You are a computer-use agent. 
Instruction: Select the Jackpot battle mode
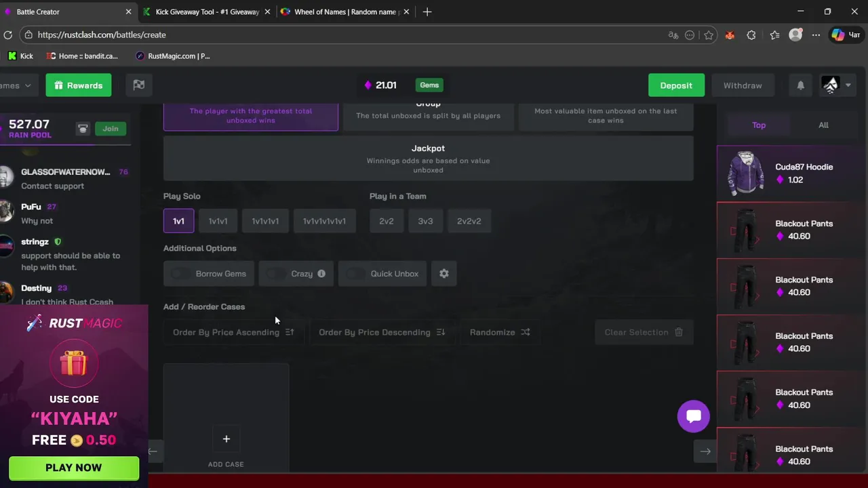(428, 159)
